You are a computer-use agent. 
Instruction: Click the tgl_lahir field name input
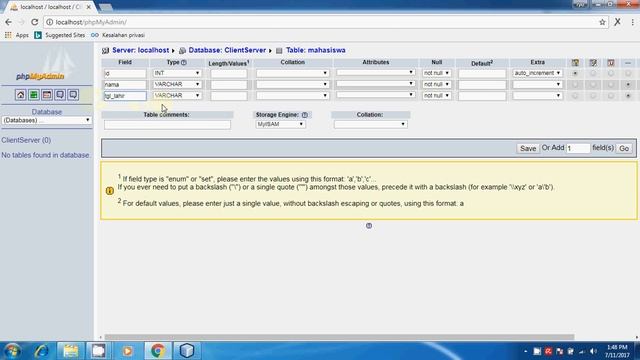tap(125, 96)
